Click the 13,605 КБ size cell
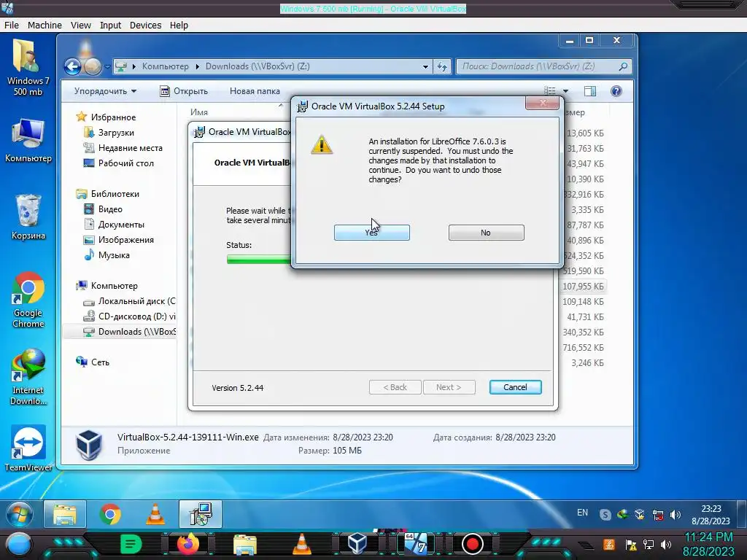This screenshot has height=560, width=747. tap(585, 133)
